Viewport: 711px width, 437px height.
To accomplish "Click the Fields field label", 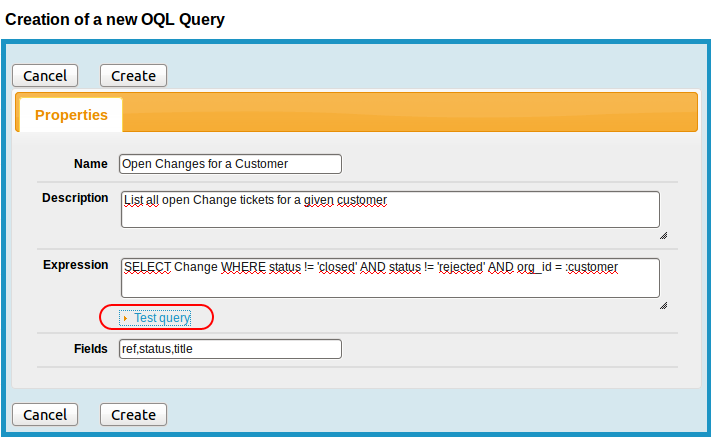I will pos(90,349).
